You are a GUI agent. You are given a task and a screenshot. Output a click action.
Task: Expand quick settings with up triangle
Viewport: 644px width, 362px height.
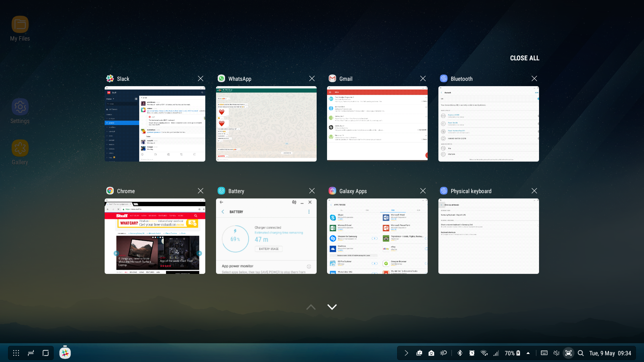(x=528, y=353)
